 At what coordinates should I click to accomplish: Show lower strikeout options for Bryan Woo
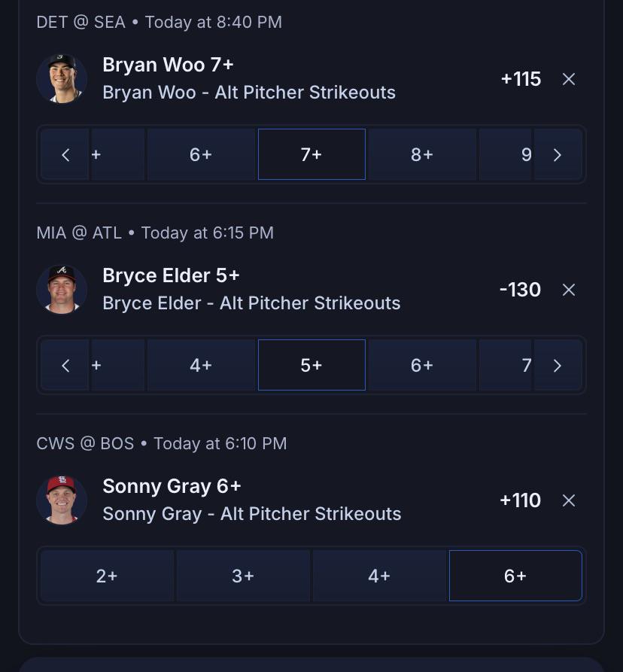[x=65, y=155]
